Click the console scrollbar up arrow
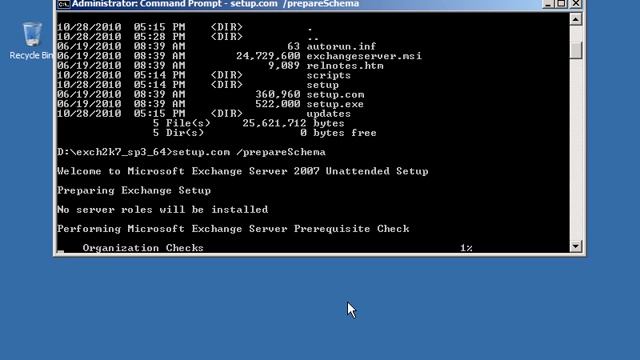Viewport: 640px width, 360px height. (x=576, y=19)
